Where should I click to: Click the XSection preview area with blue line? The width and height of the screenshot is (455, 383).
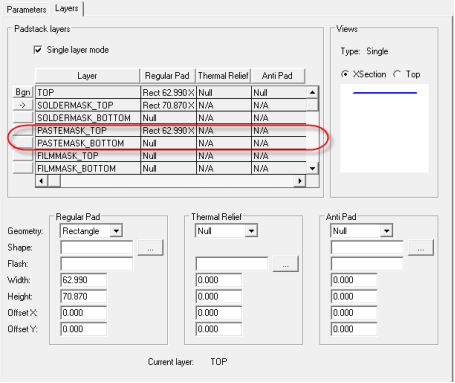pyautogui.click(x=384, y=128)
